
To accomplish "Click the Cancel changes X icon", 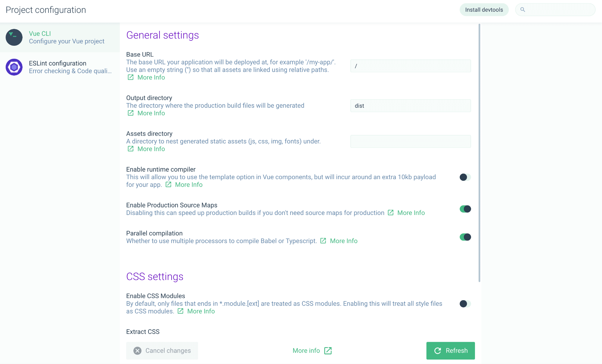I will [x=138, y=351].
